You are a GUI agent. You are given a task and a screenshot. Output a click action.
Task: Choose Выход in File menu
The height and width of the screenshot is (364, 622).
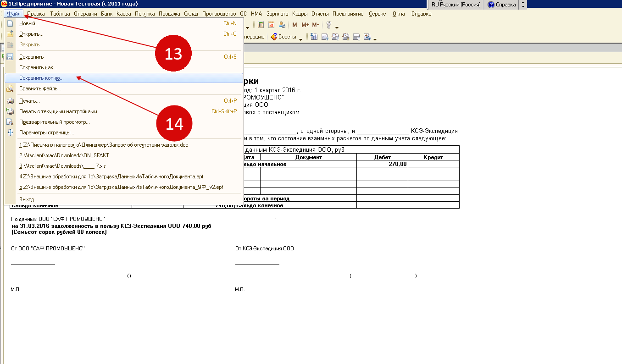[123, 199]
